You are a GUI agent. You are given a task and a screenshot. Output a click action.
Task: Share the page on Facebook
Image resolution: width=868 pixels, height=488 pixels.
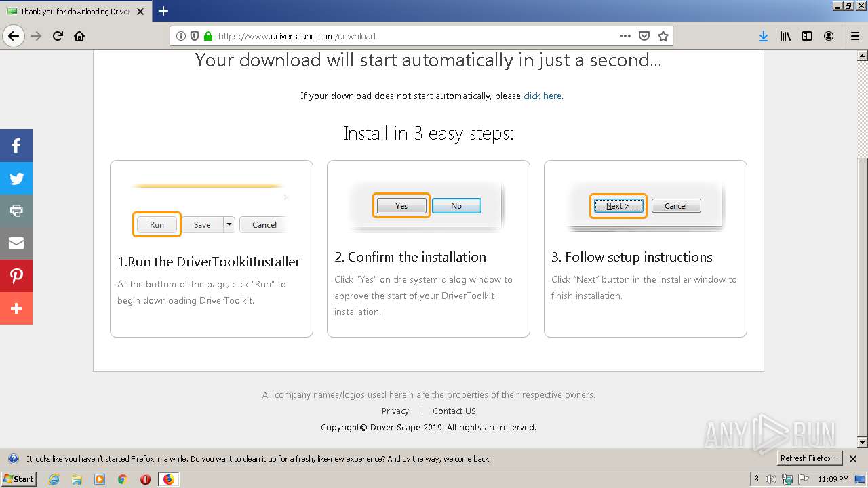point(16,146)
